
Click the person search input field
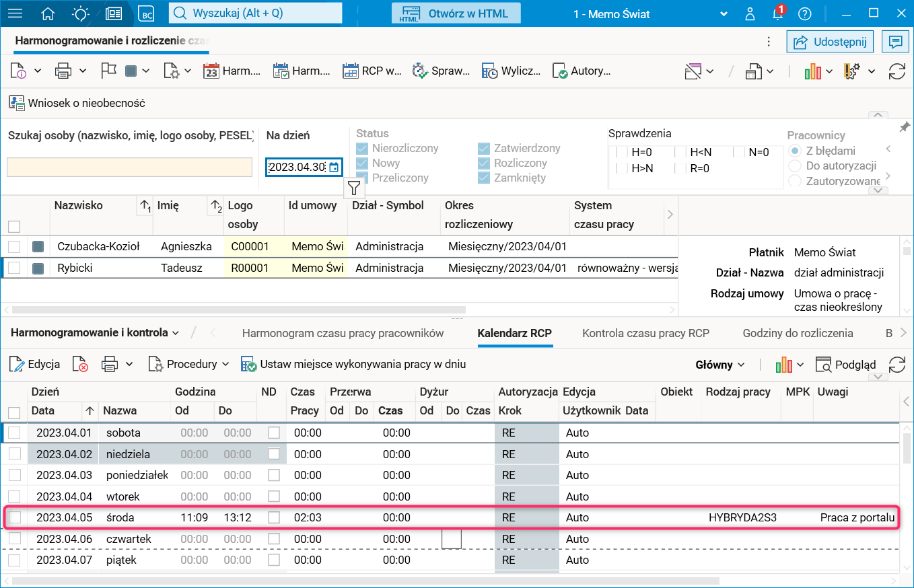click(129, 167)
